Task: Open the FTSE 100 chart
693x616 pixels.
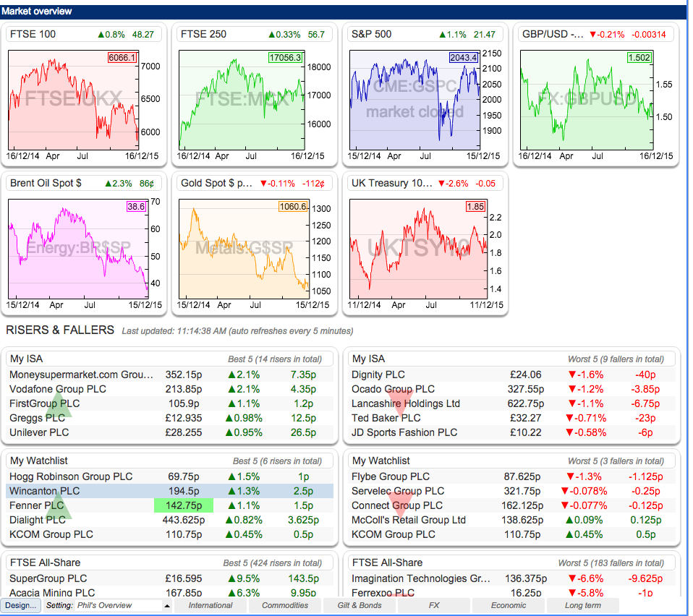Action: (x=73, y=100)
